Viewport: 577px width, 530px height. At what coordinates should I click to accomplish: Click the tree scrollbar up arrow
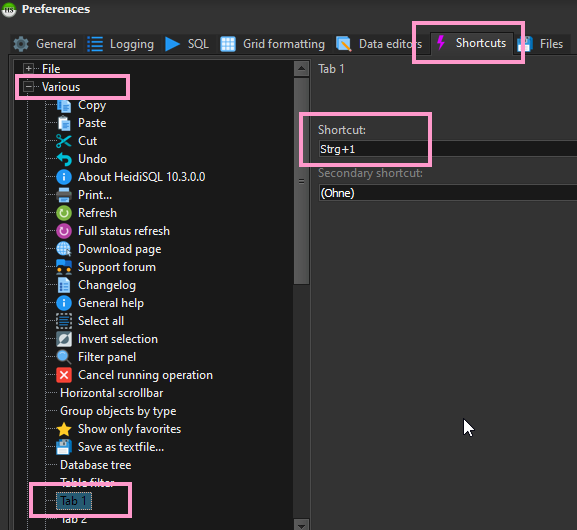pos(301,68)
